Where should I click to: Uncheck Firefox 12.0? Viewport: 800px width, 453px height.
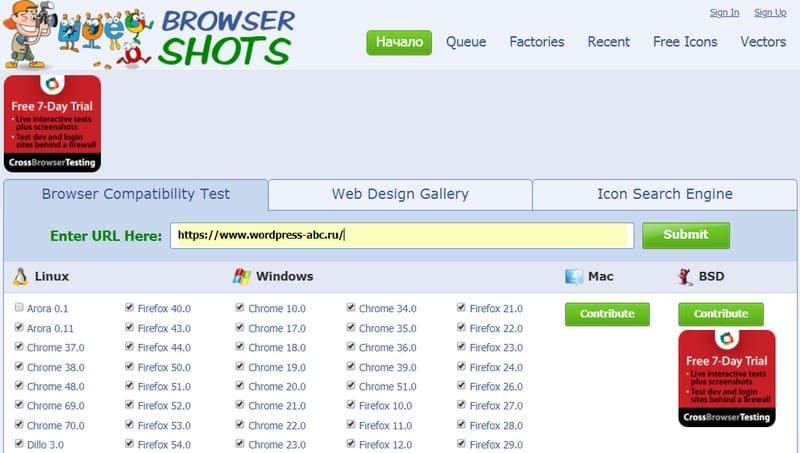pyautogui.click(x=351, y=443)
